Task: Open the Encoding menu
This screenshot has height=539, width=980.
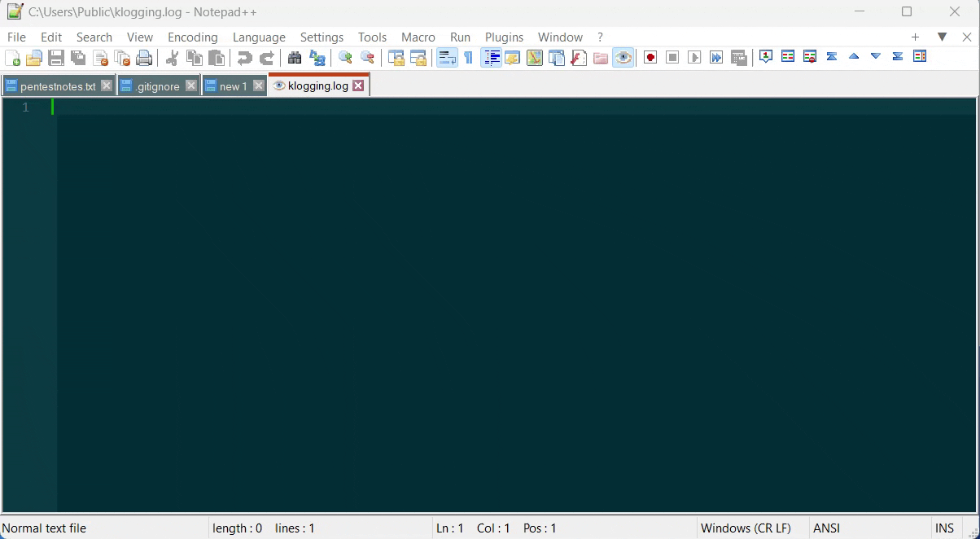Action: pos(192,37)
